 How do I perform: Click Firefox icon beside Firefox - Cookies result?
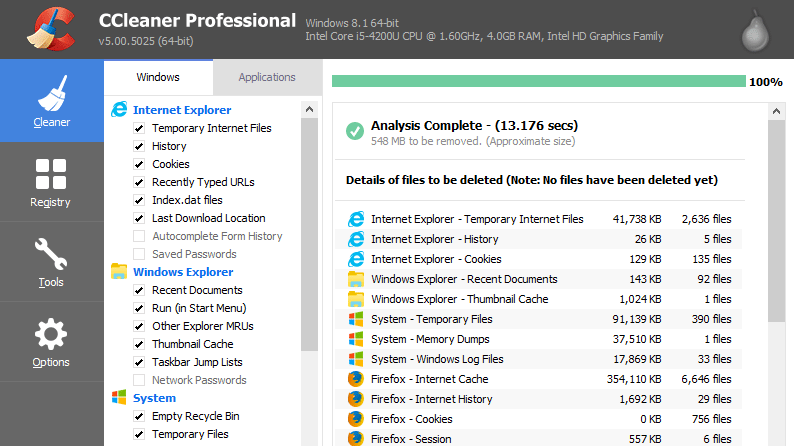point(356,419)
